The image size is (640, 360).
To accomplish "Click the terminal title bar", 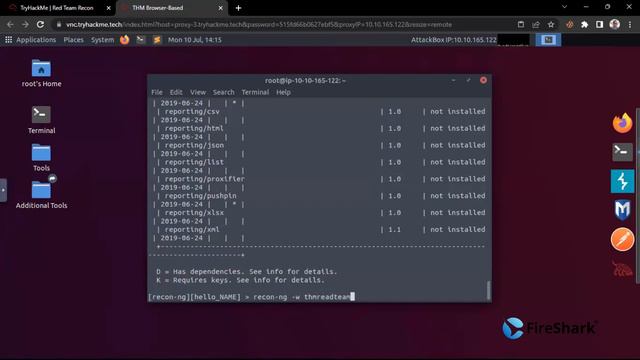I will [305, 80].
